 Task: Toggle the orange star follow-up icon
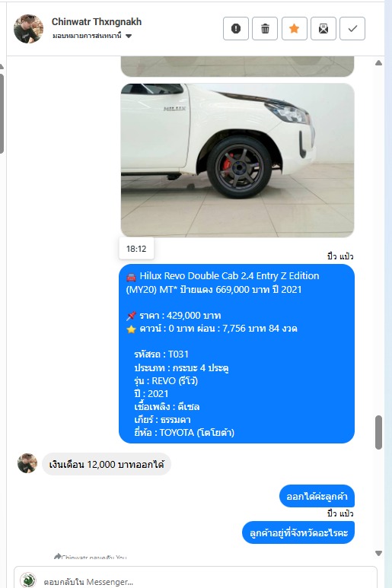(x=294, y=28)
